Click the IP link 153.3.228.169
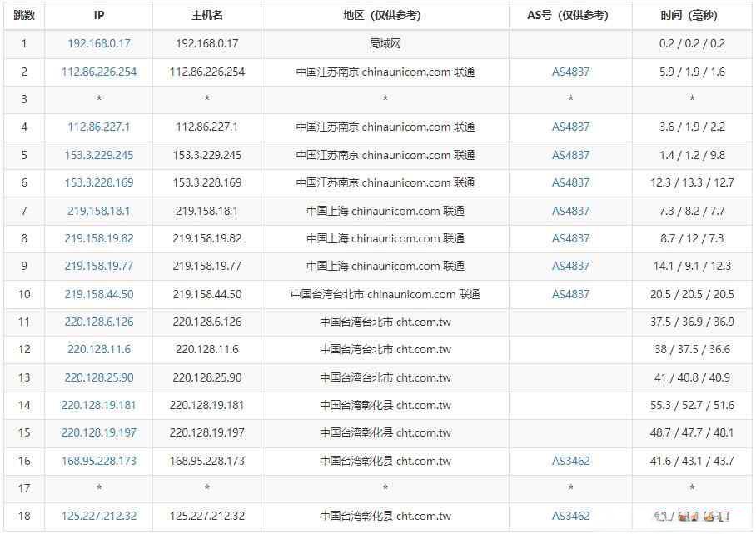 [99, 182]
